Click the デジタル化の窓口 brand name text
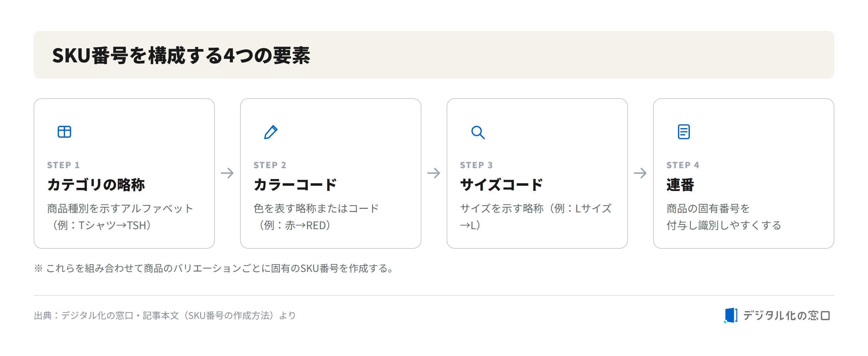The height and width of the screenshot is (356, 868). [787, 315]
